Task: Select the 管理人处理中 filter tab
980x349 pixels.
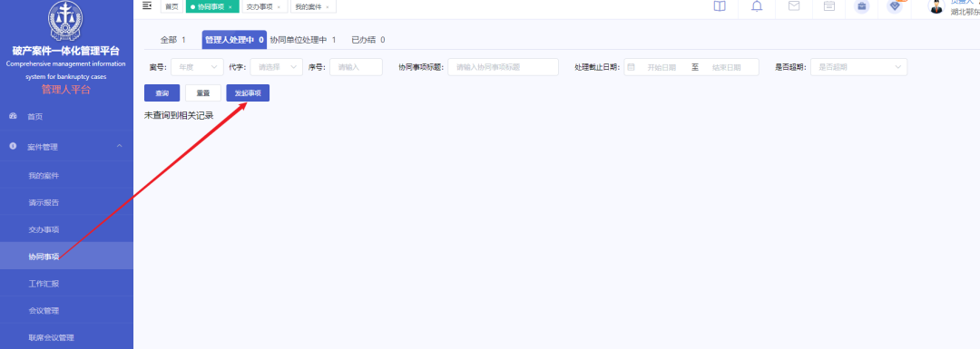Action: [234, 39]
